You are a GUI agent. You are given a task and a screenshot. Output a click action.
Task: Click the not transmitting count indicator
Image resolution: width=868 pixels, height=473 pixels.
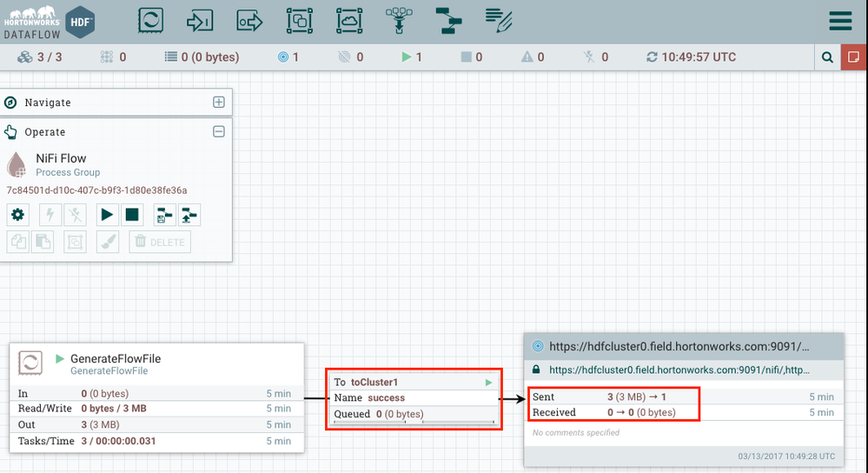coord(351,57)
